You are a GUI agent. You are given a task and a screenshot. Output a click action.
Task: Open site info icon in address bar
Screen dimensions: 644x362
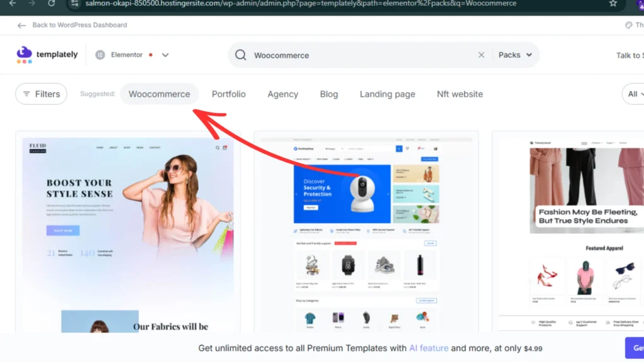74,4
